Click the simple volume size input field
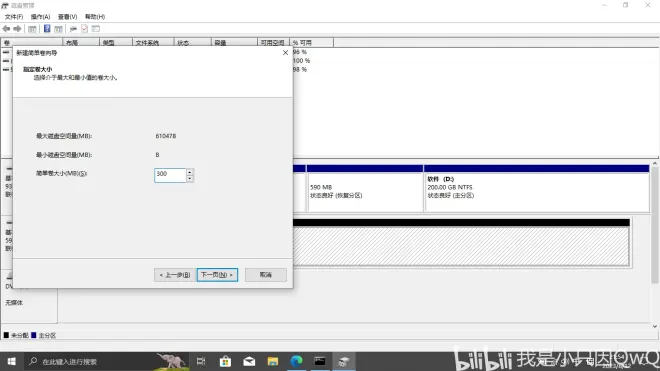Image resolution: width=660 pixels, height=371 pixels. coord(170,175)
